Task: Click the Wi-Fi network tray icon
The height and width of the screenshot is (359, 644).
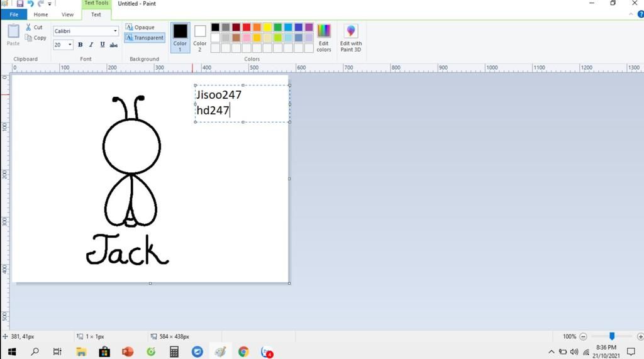Action: point(586,351)
